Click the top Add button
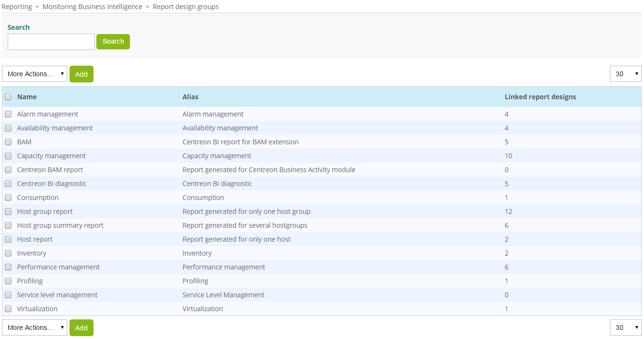 [x=81, y=74]
